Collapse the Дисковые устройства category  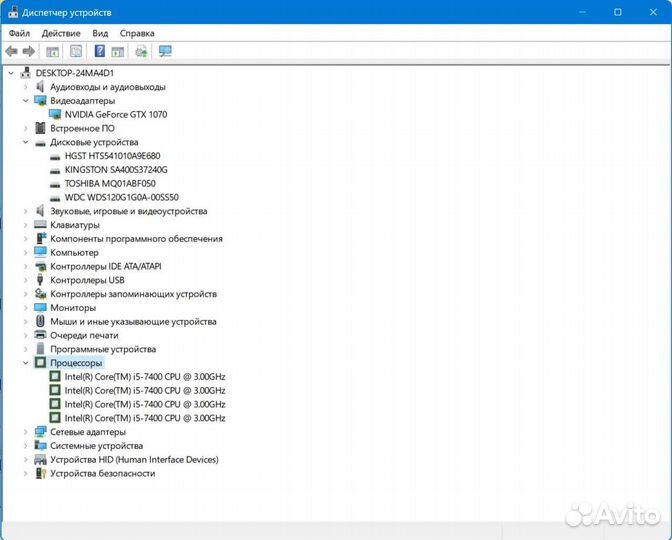(25, 143)
